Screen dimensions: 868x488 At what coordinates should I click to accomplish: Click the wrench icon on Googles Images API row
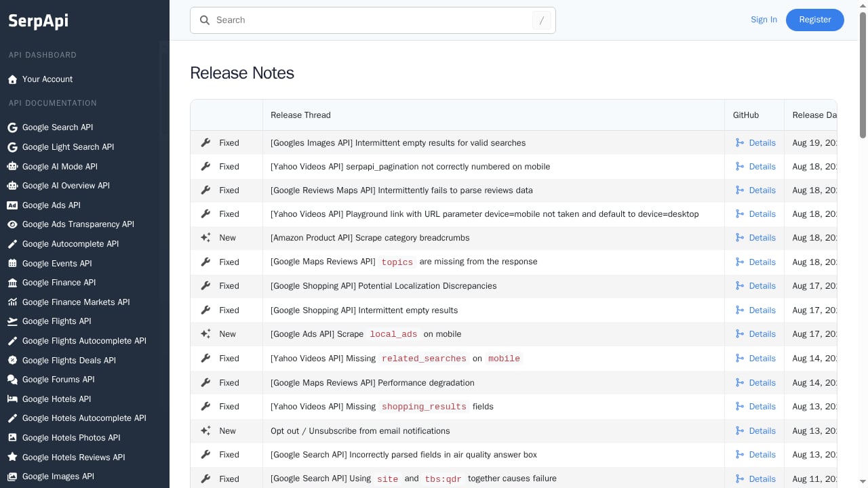click(x=205, y=143)
